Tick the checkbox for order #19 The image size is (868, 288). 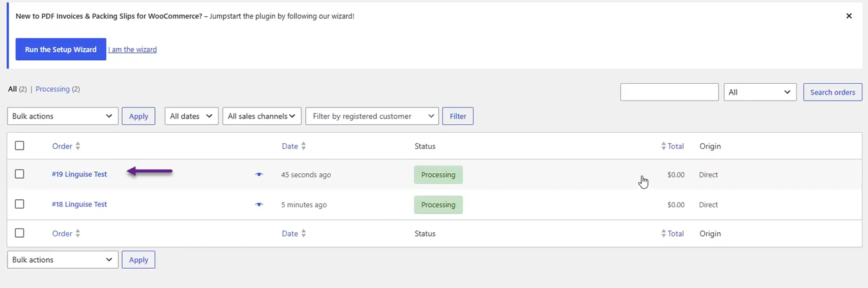[19, 174]
